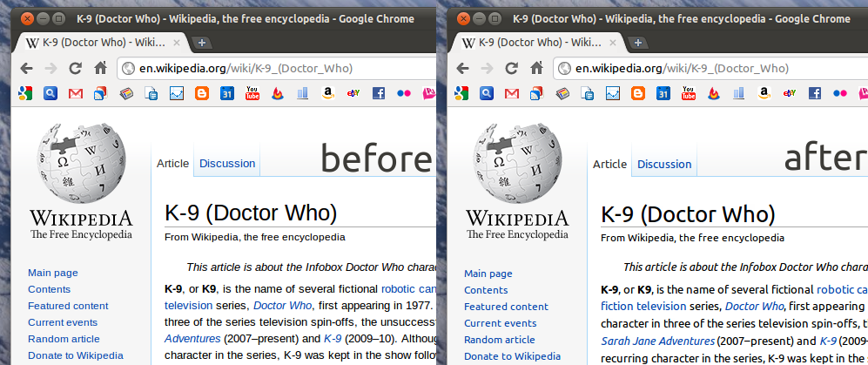
Task: Open Donate to Wikipedia link in right window
Action: (512, 356)
